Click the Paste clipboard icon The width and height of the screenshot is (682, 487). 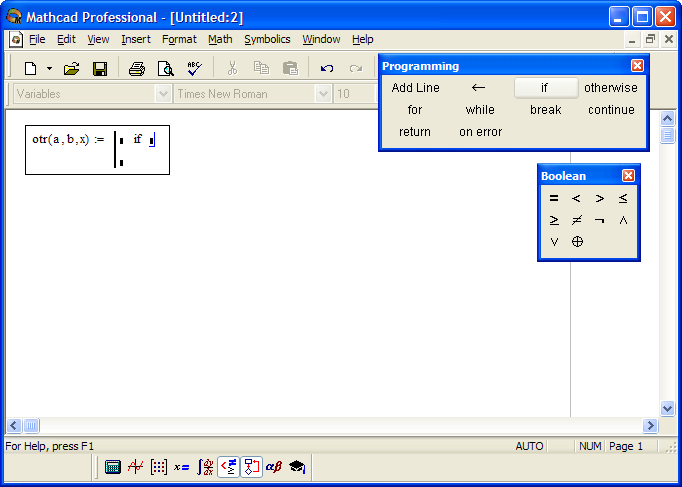coord(290,68)
